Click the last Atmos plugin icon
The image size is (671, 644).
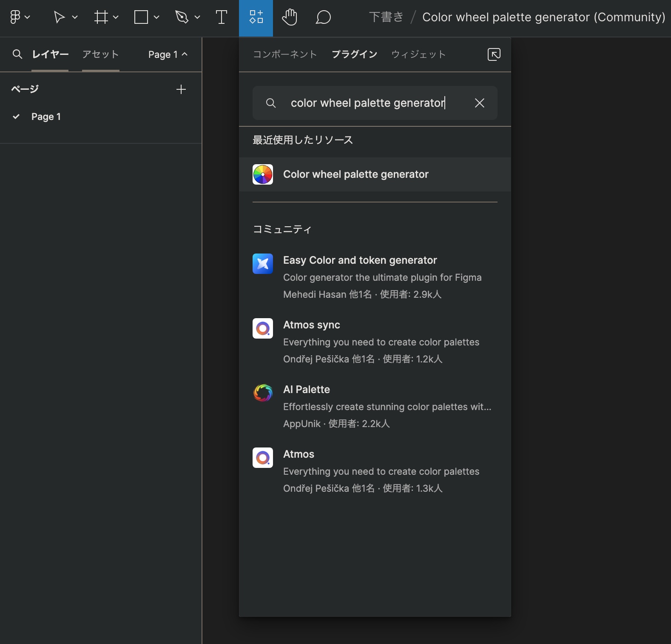[263, 458]
